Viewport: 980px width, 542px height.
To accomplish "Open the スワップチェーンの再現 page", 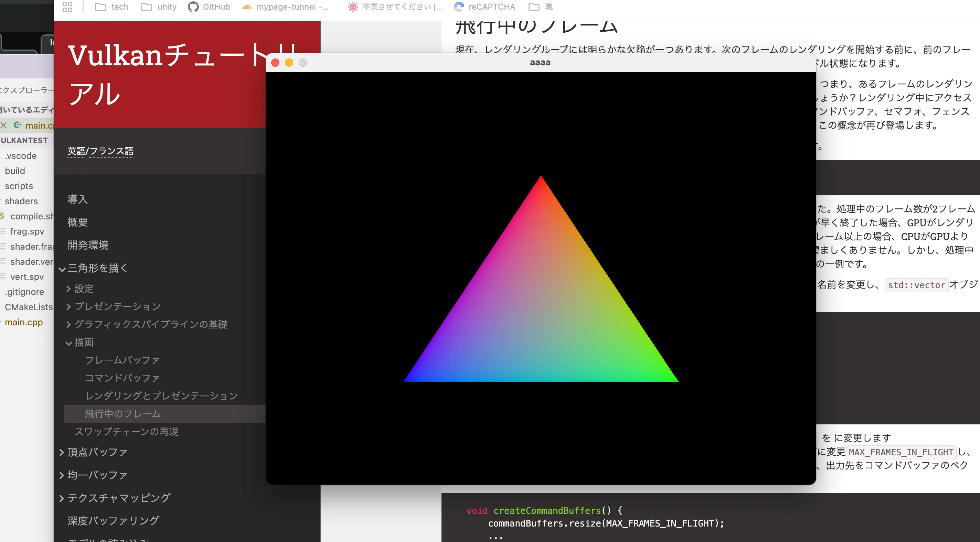I will click(126, 432).
